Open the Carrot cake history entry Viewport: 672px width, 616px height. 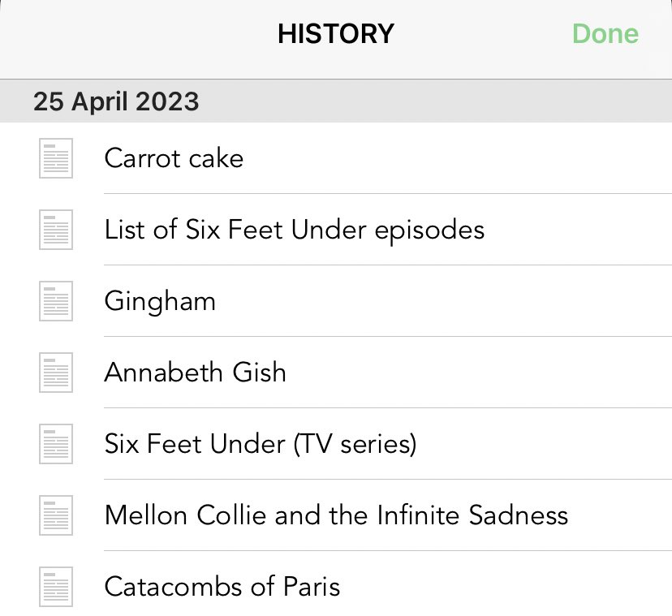tap(174, 157)
